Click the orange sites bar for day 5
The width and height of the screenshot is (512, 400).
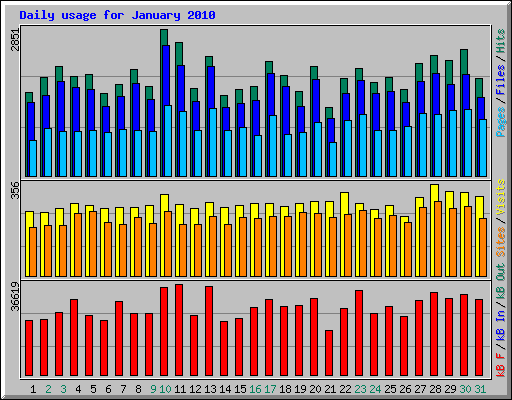pos(93,244)
